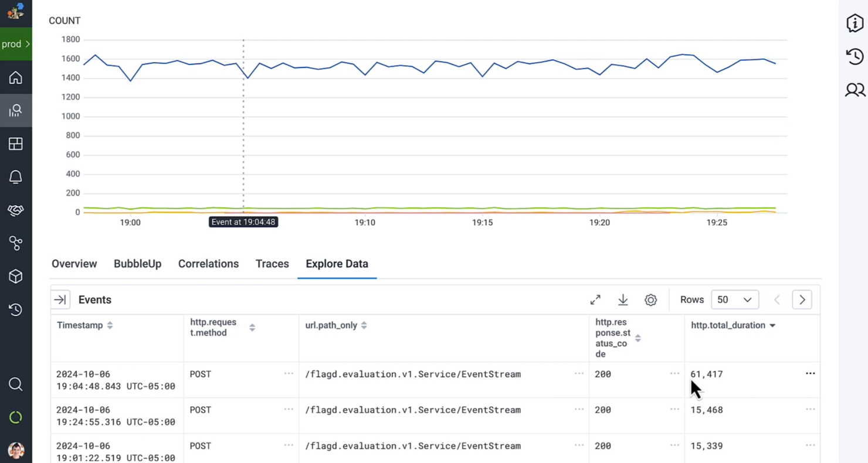Switch to the BubbleUp tab
868x463 pixels.
coord(137,264)
